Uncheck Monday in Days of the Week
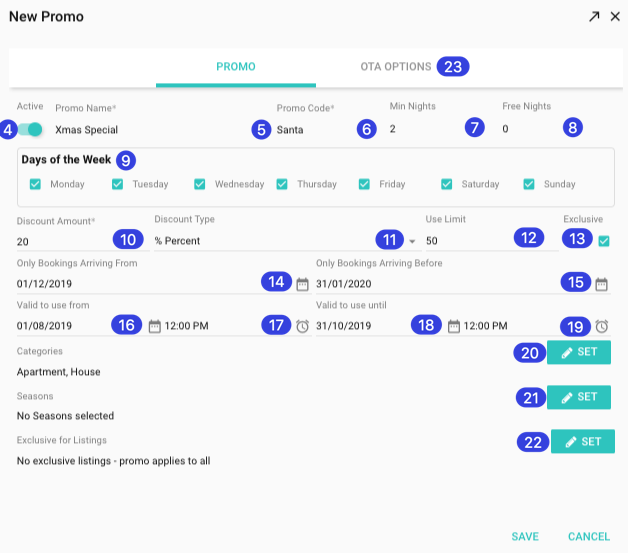This screenshot has height=553, width=628. 35,184
